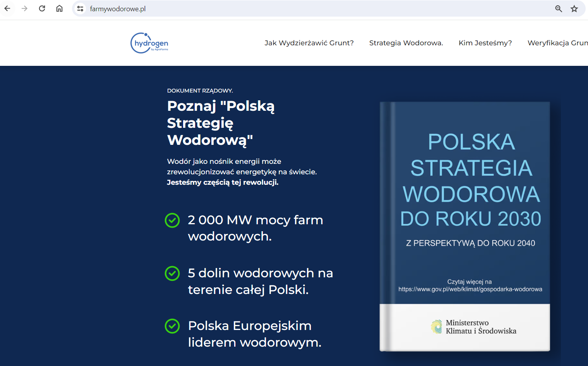Click the gov.pl gospodarka-wodorowa URL on the book
Screen dimensions: 588x366
tap(470, 289)
